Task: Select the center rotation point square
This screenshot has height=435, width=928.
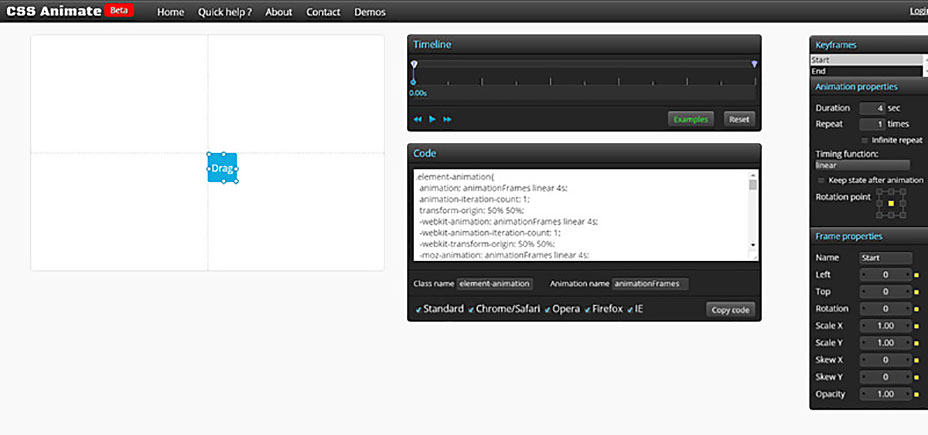Action: pos(891,202)
